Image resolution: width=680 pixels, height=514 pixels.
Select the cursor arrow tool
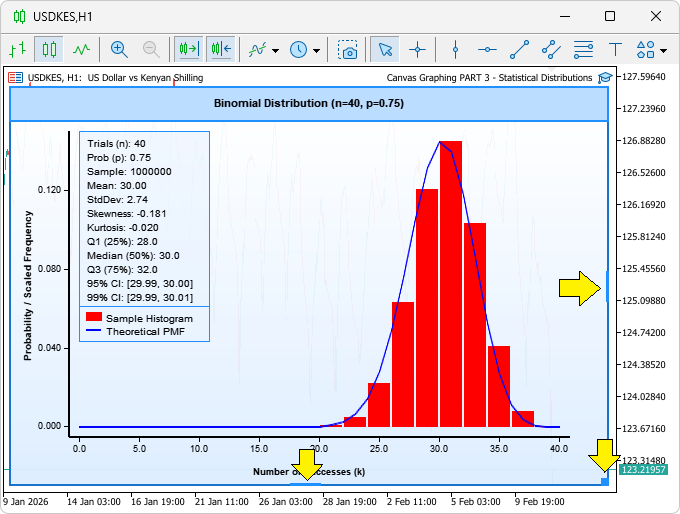point(384,48)
